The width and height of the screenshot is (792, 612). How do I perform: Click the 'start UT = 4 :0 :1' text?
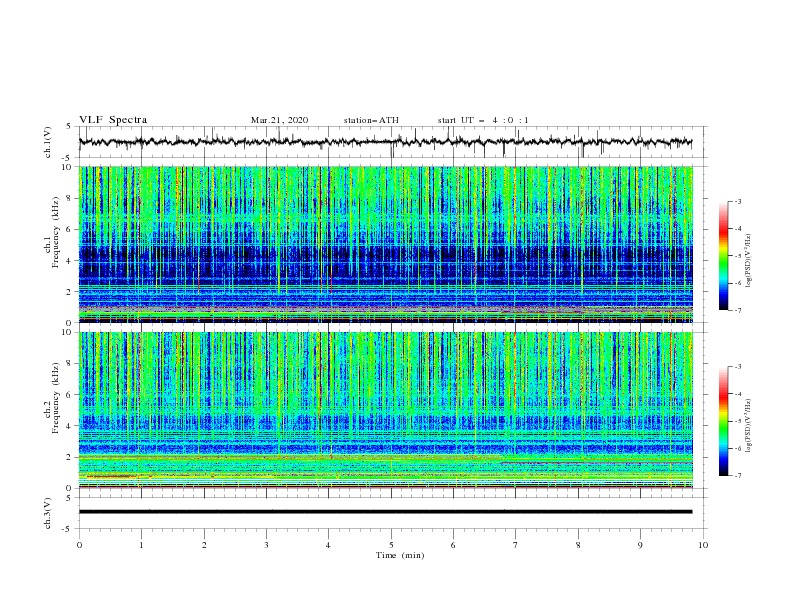[x=483, y=120]
